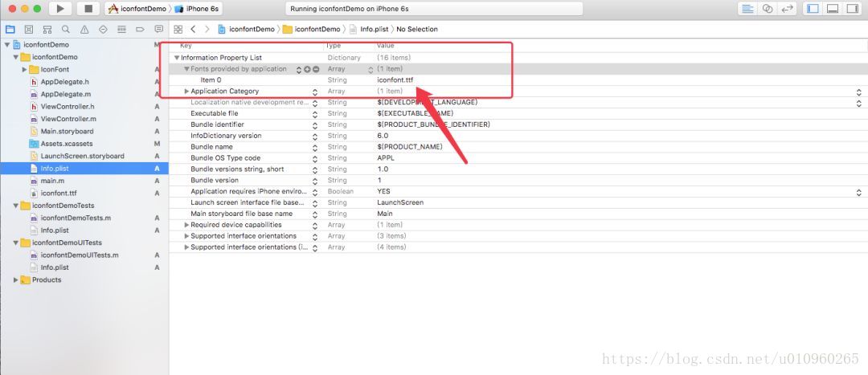Open key stepper on Fonts provided row

pyautogui.click(x=299, y=69)
